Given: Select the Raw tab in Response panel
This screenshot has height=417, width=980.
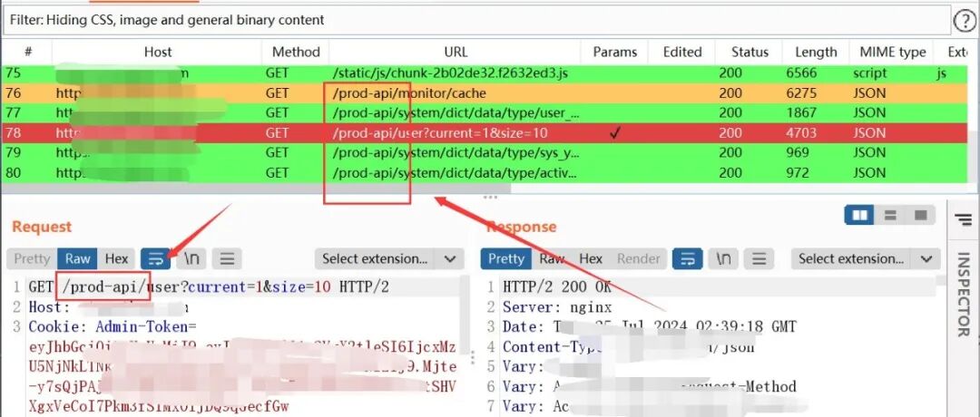Looking at the screenshot, I should tap(552, 258).
